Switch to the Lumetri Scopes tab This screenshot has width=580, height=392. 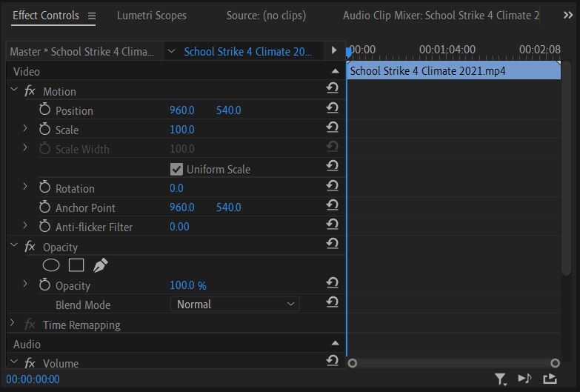click(152, 16)
